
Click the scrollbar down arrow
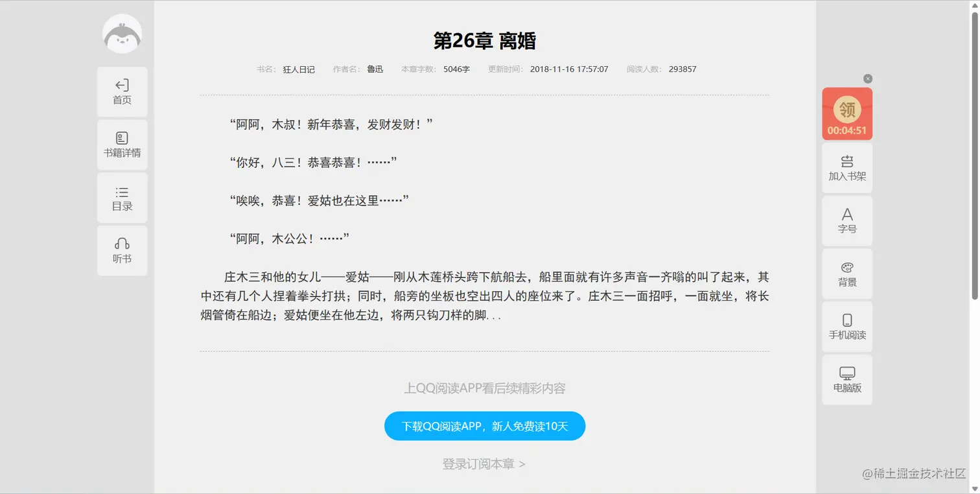pos(974,488)
